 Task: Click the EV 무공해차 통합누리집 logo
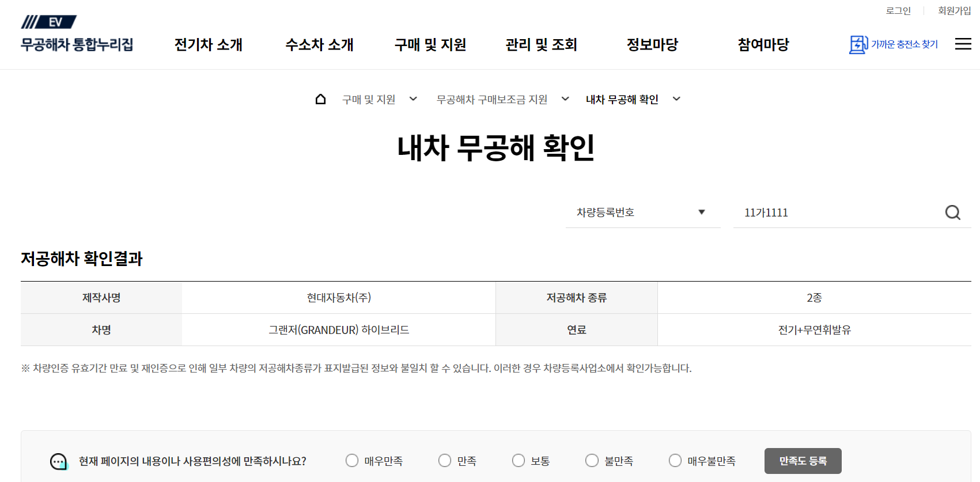pos(77,34)
